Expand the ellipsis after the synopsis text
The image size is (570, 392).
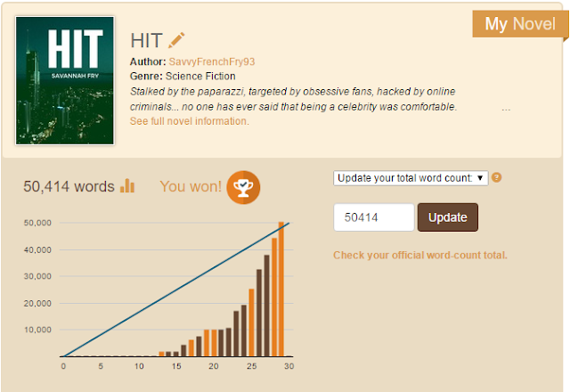pyautogui.click(x=506, y=109)
